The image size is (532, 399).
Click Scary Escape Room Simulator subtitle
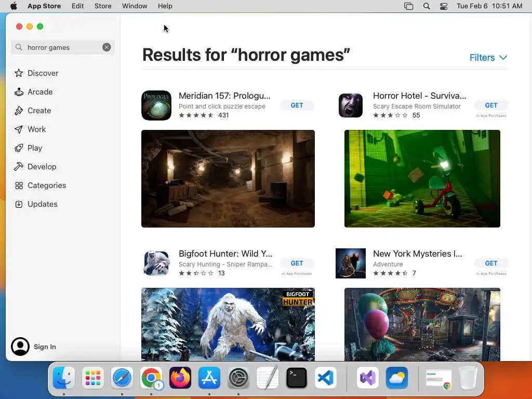(x=417, y=106)
